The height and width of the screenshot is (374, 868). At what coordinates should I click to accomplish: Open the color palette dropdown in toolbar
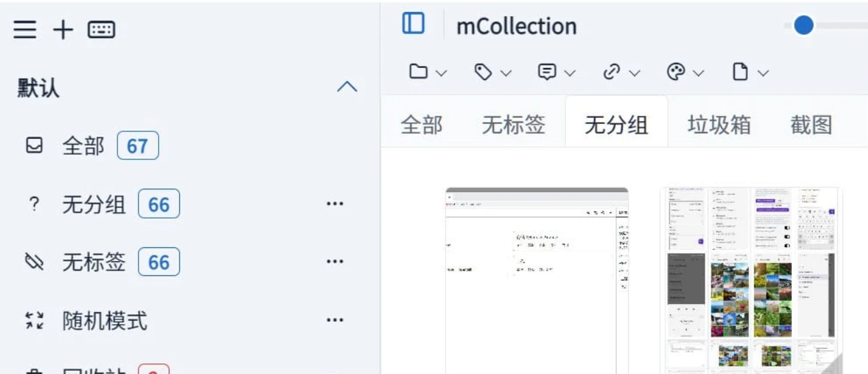686,72
